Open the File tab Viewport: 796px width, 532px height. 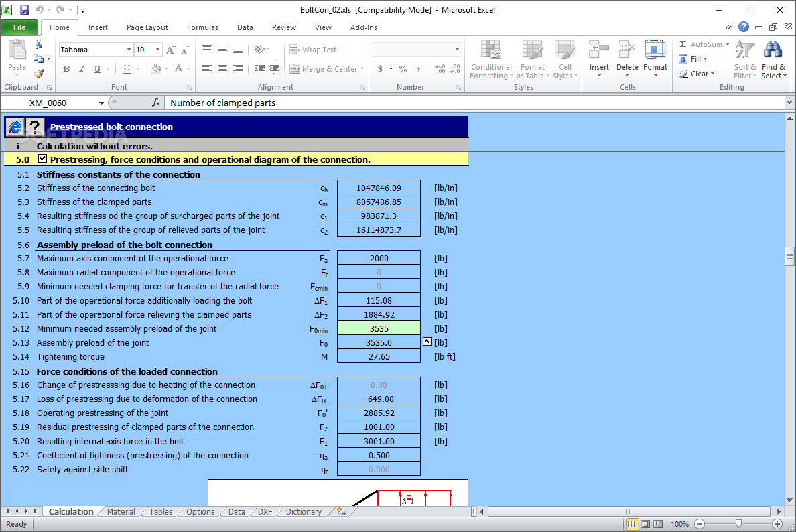coord(19,27)
